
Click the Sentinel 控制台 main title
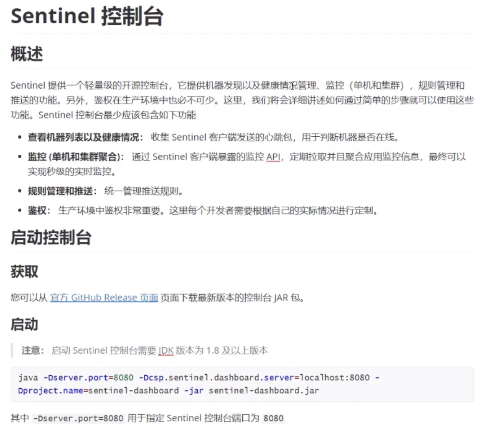coord(87,16)
